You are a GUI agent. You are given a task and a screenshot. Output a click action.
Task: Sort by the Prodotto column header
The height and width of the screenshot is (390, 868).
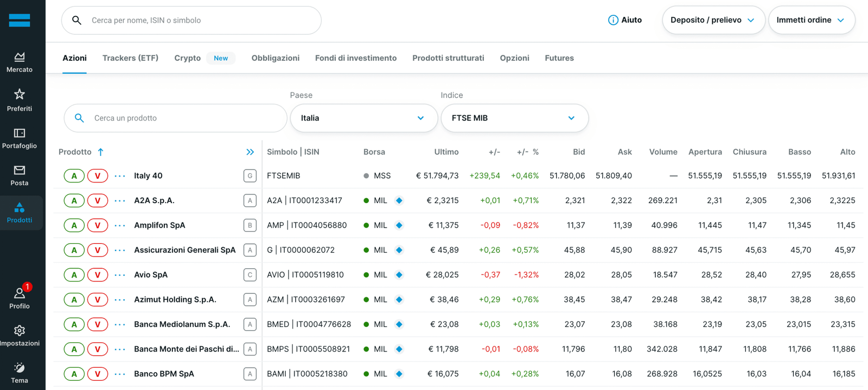pyautogui.click(x=75, y=152)
